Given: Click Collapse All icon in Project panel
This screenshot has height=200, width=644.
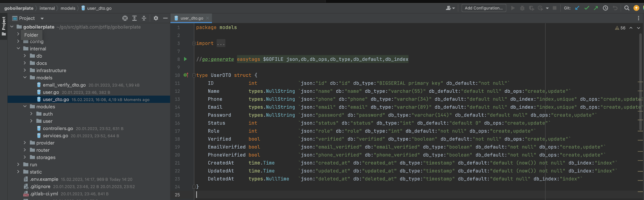Looking at the screenshot, I should coord(144,18).
